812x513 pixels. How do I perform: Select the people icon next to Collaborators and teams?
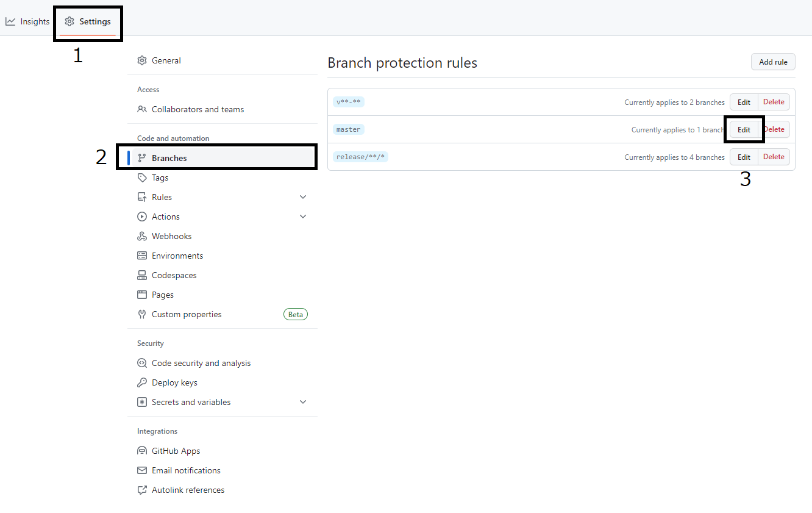pyautogui.click(x=141, y=109)
